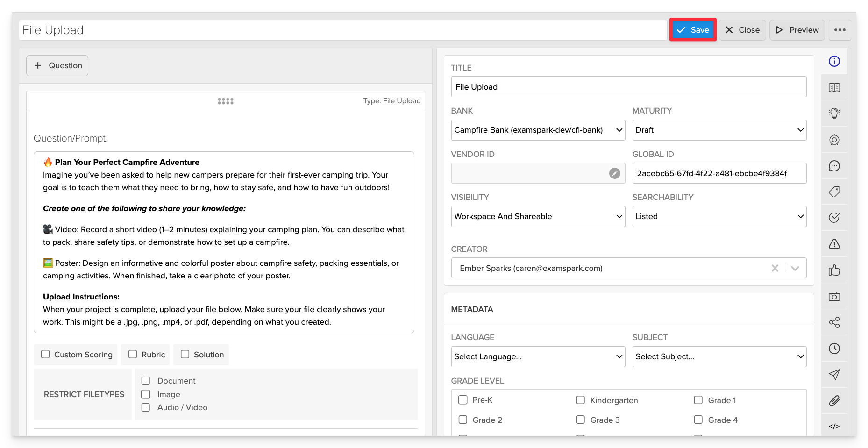Open the three-dots more options menu

pyautogui.click(x=840, y=30)
